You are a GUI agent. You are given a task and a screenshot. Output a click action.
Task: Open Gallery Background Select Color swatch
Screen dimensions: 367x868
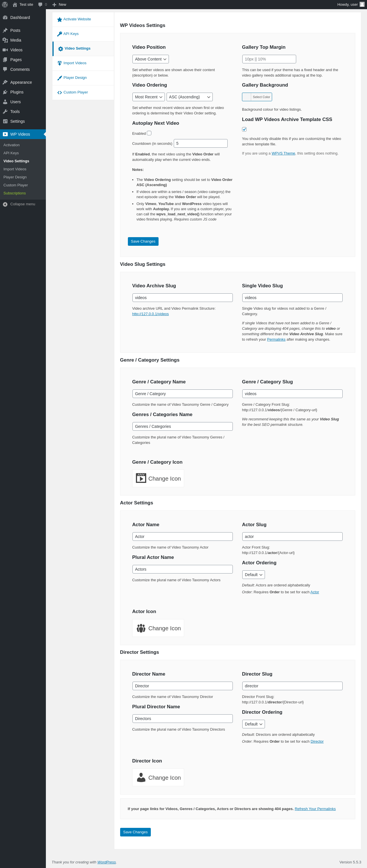(x=257, y=97)
